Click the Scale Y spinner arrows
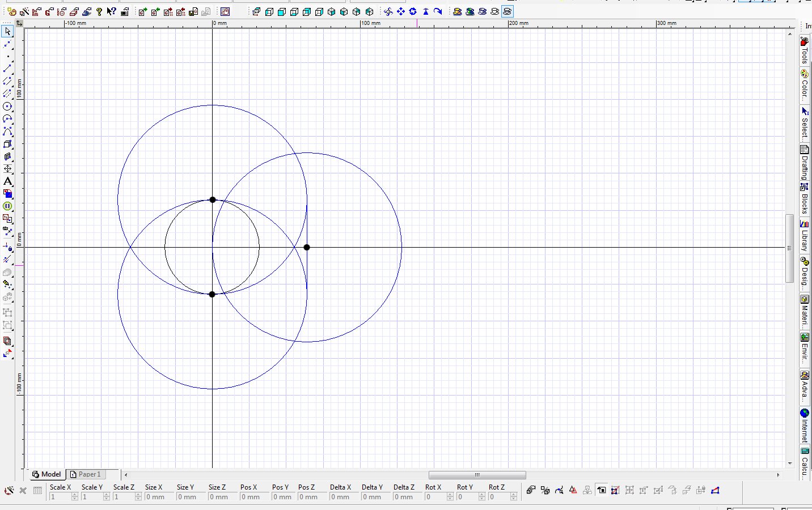 pos(107,497)
